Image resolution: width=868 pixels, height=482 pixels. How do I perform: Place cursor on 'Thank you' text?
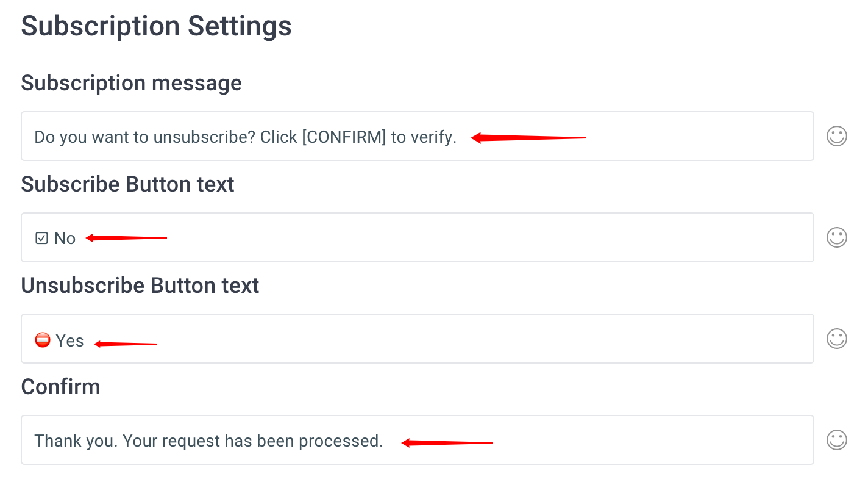tap(76, 441)
